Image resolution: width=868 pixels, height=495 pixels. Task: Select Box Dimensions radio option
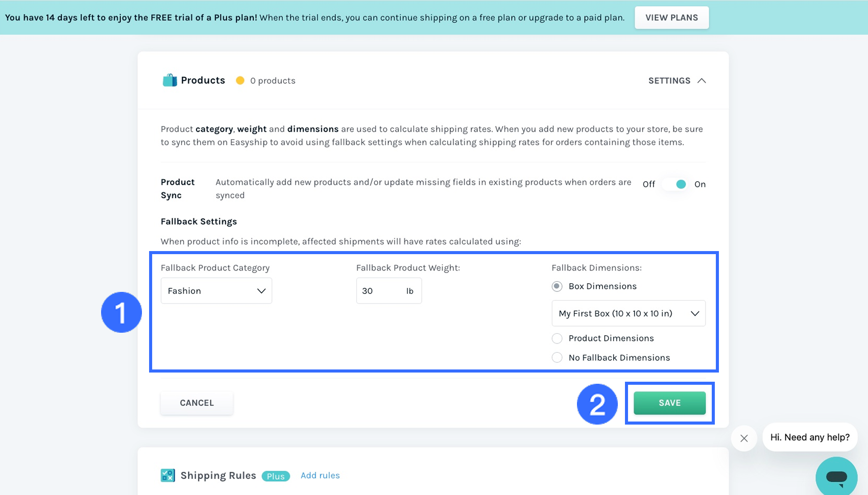tap(557, 286)
